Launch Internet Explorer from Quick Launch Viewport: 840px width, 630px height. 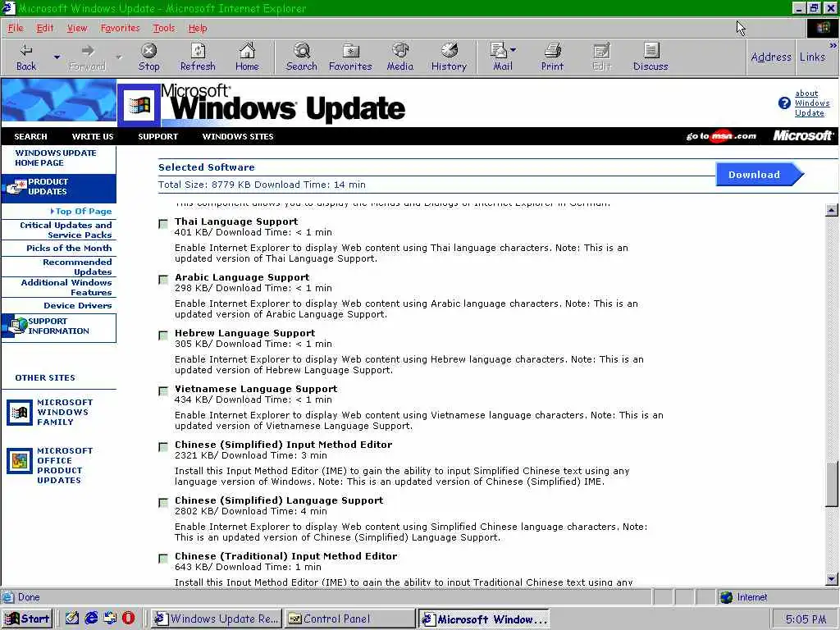pos(91,619)
